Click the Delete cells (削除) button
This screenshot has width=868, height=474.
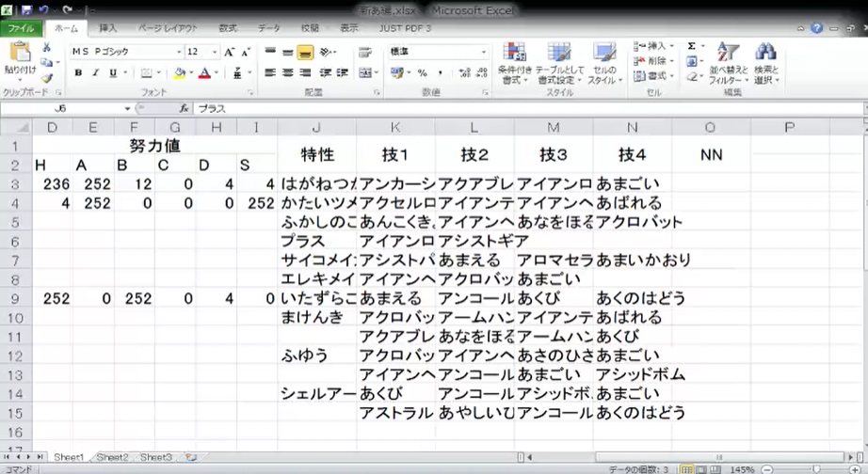click(653, 61)
